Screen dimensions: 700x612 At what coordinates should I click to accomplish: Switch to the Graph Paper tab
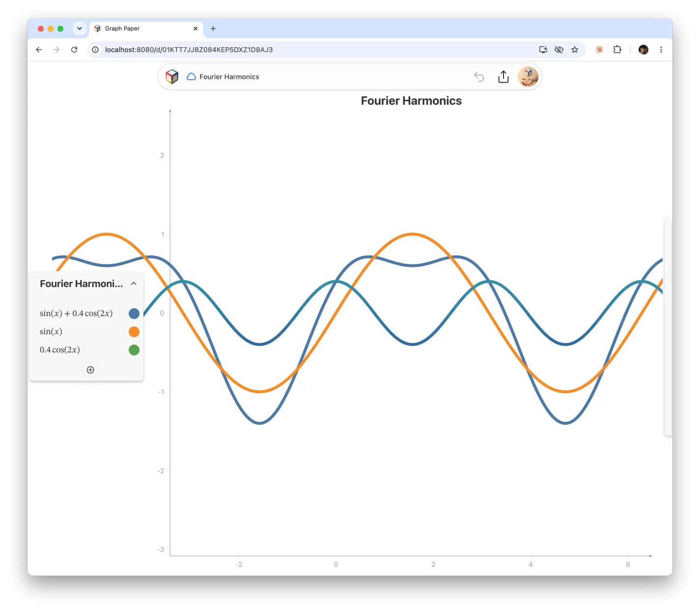coord(146,29)
